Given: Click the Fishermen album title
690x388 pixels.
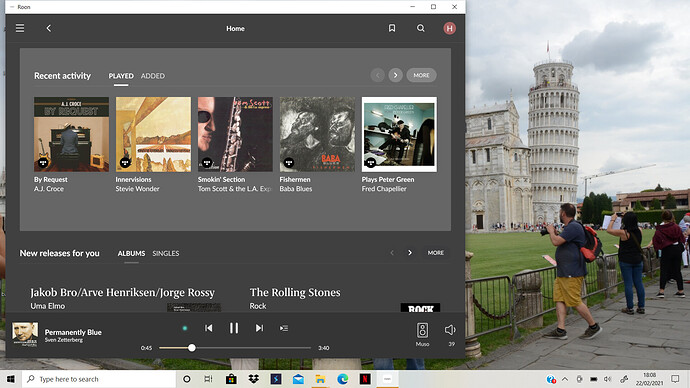Looking at the screenshot, I should click(295, 179).
